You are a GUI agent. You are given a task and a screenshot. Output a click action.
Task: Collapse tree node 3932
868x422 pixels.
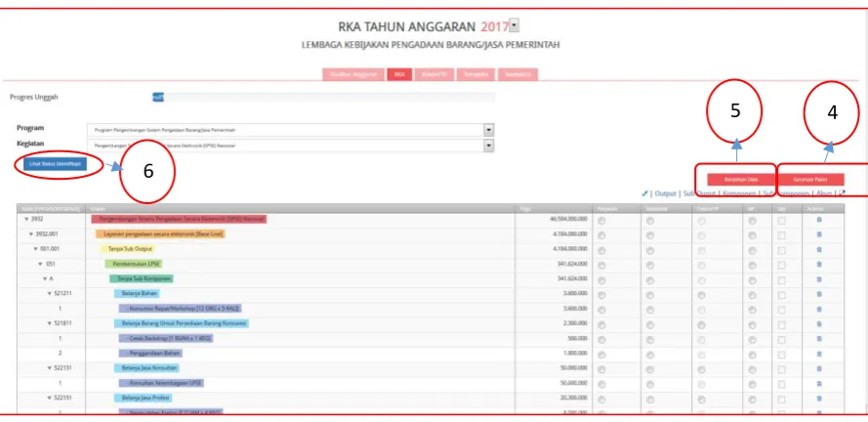[26, 220]
